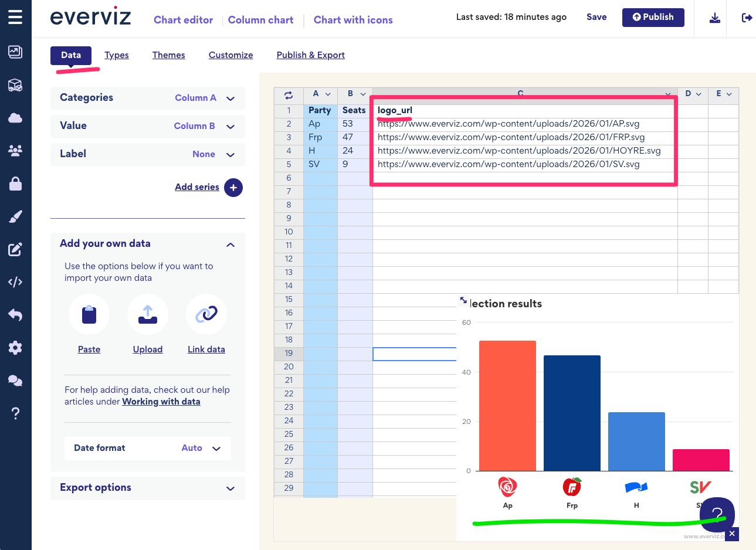Click row header number 19
The height and width of the screenshot is (550, 756).
[289, 353]
